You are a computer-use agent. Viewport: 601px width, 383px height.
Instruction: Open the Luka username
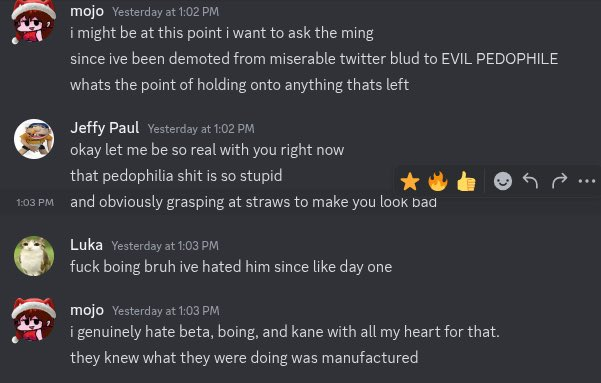click(86, 245)
